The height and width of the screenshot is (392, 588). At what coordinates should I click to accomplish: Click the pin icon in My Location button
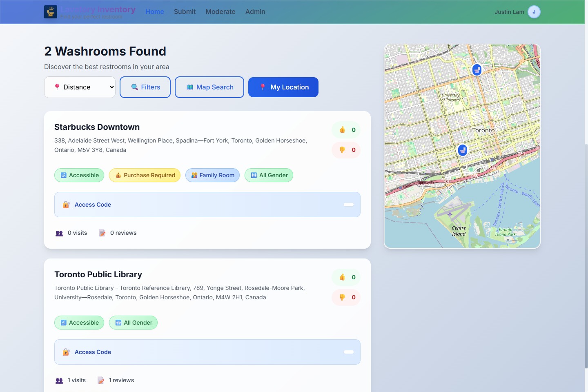click(x=263, y=87)
